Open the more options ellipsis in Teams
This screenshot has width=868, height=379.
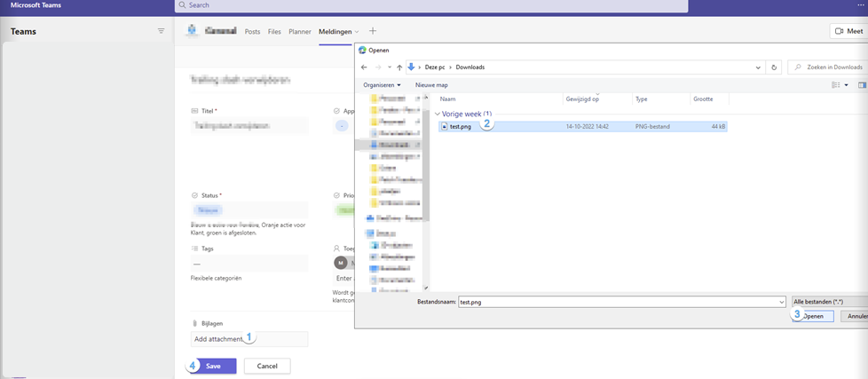point(860,5)
